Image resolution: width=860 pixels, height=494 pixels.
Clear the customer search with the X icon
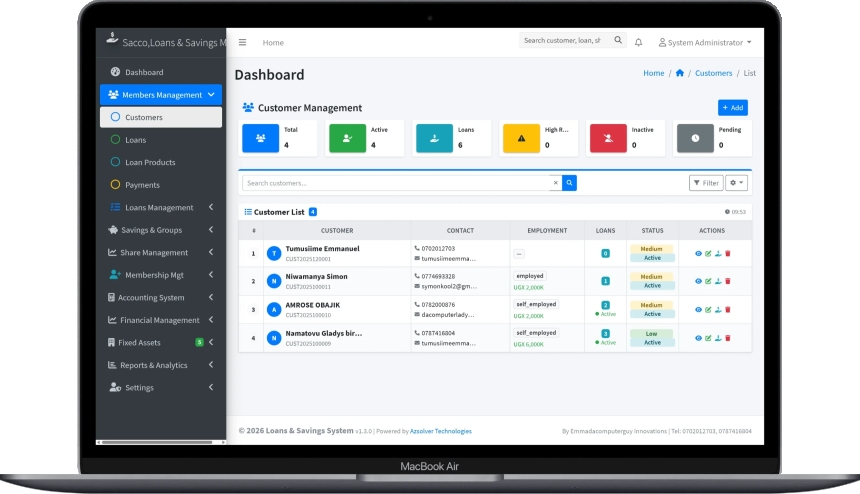click(x=556, y=183)
